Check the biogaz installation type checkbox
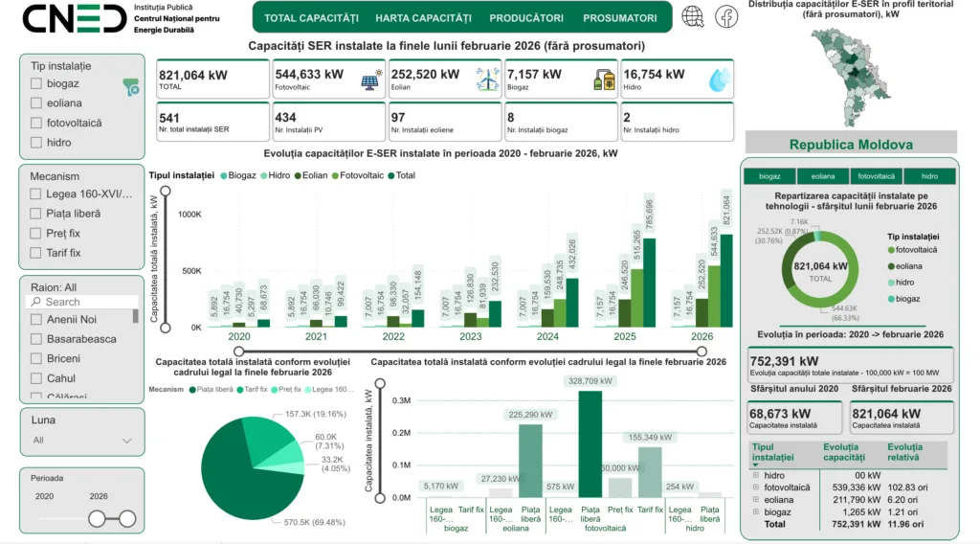980x544 pixels. tap(37, 83)
